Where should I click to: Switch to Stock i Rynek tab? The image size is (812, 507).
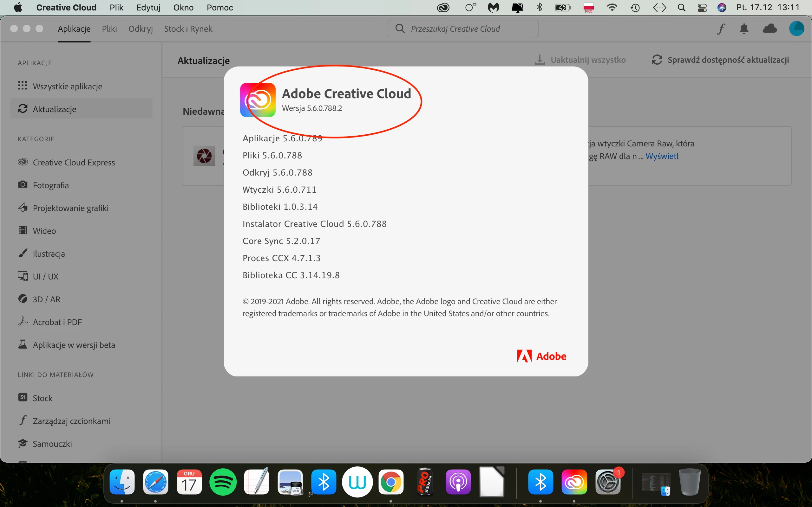[188, 29]
